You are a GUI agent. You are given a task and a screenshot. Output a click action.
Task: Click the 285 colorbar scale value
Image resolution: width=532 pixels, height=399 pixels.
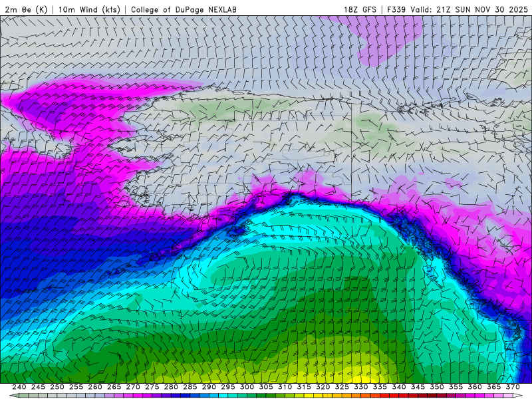tap(190, 387)
